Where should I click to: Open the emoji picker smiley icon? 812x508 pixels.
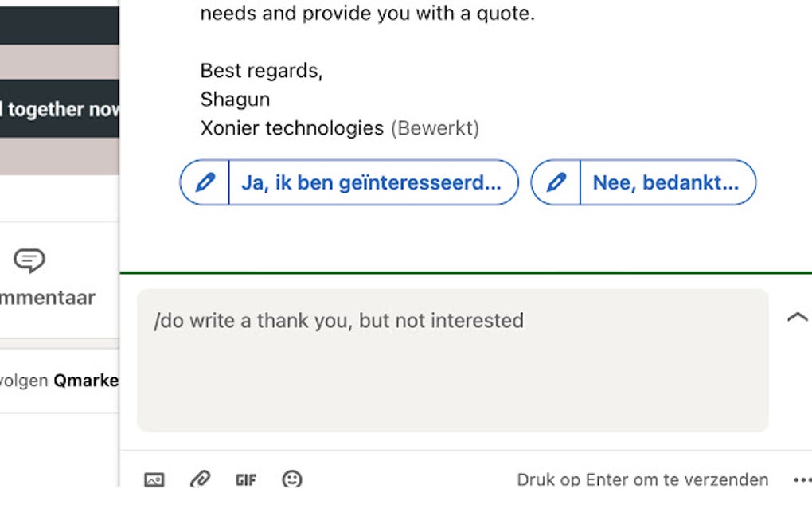[292, 479]
